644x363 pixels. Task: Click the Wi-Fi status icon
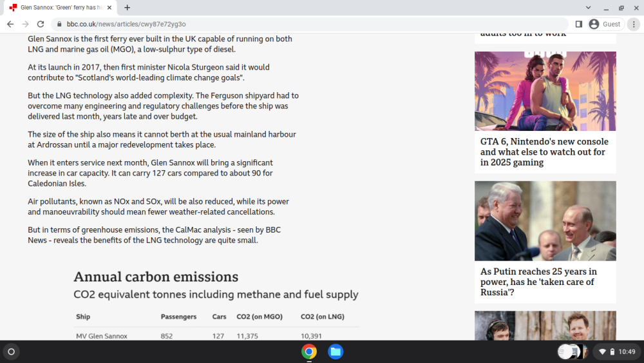click(x=602, y=352)
